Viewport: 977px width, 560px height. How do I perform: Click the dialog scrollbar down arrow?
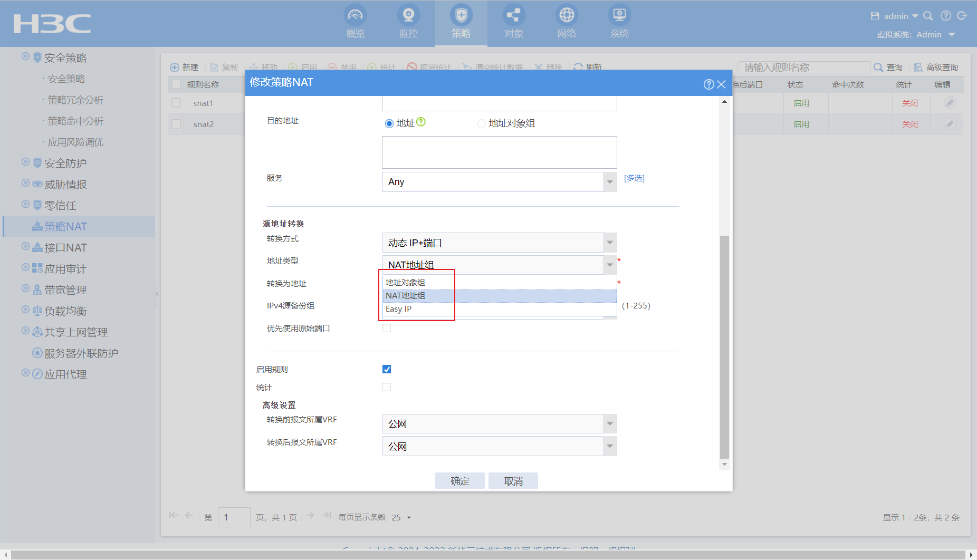pyautogui.click(x=724, y=465)
